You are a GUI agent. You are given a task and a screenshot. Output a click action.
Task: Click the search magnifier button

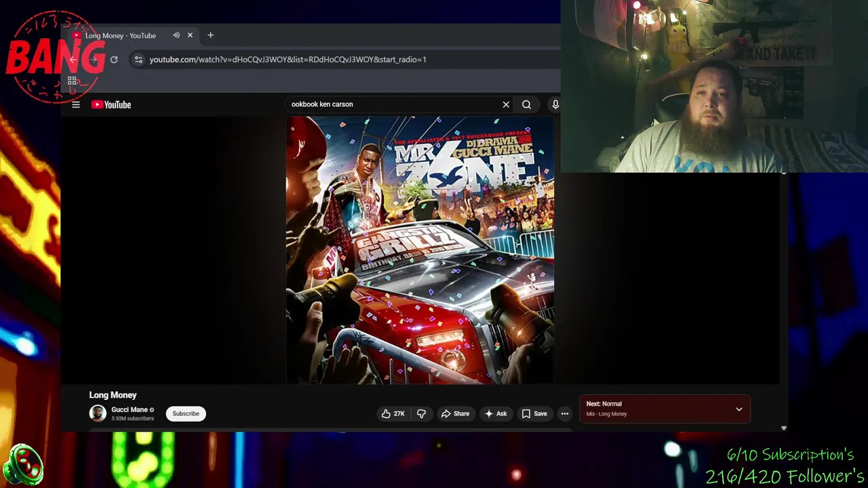click(x=526, y=104)
